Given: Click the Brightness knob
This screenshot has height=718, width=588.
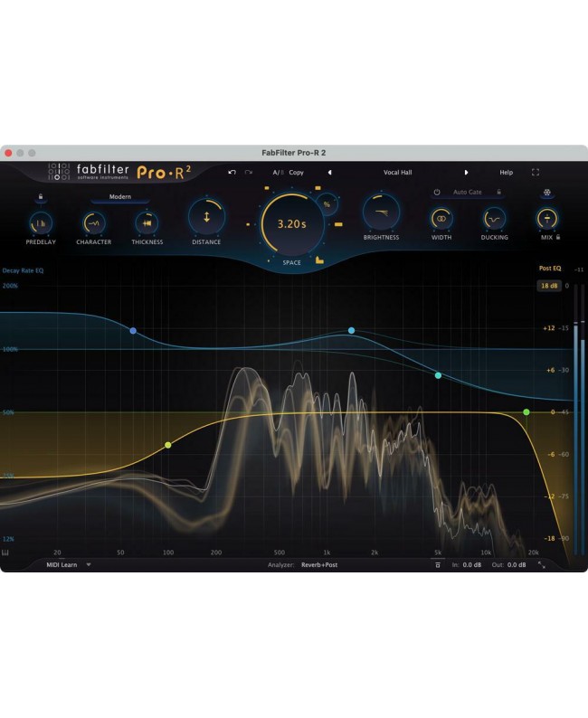Looking at the screenshot, I should pyautogui.click(x=381, y=213).
